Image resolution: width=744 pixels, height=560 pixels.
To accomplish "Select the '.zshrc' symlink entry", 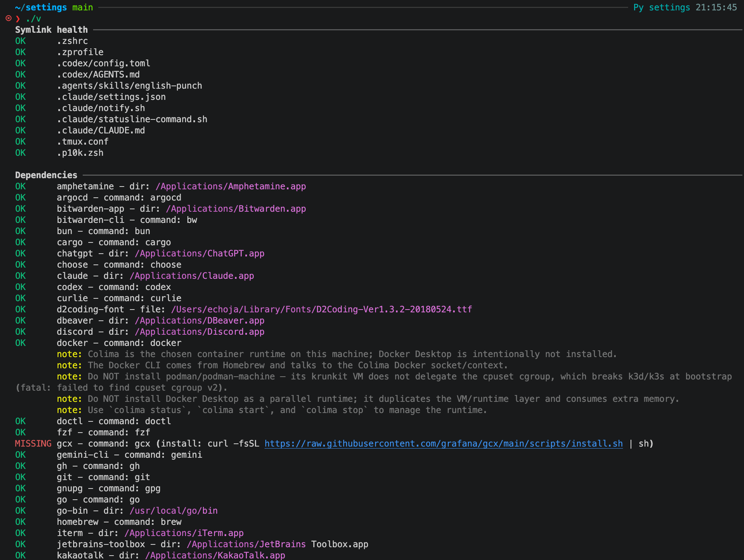I will (x=72, y=41).
